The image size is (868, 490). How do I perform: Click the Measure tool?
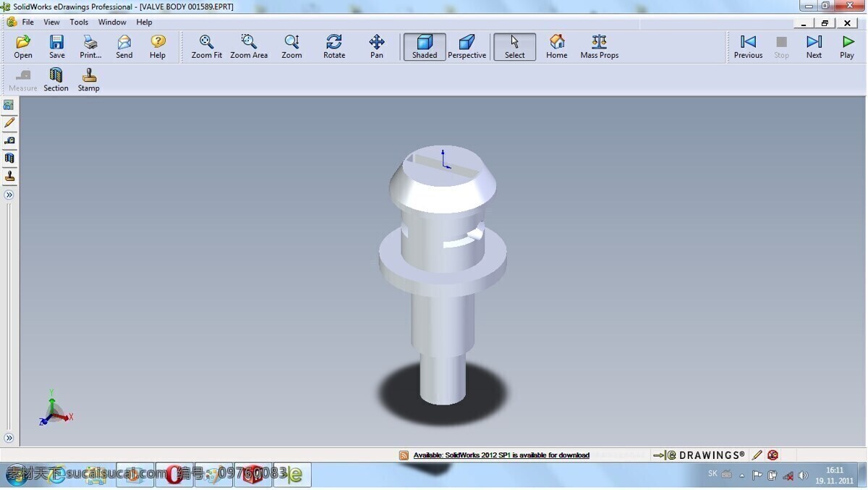tap(23, 80)
